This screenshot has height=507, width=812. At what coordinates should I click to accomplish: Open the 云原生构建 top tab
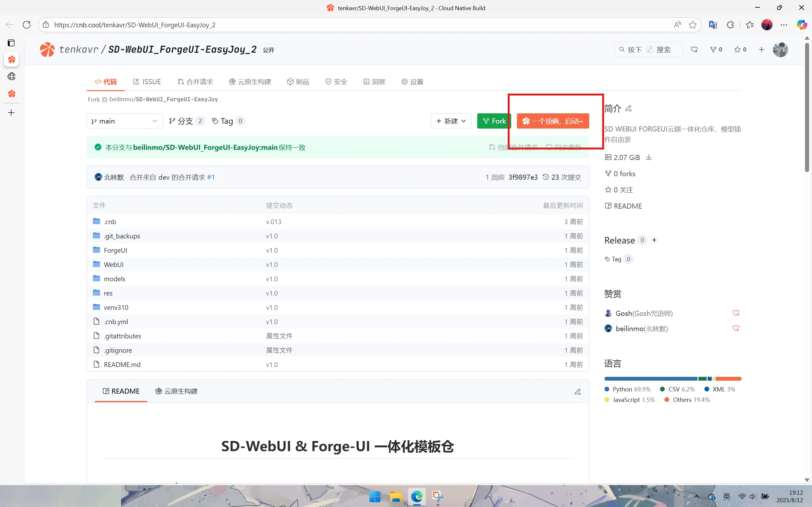point(250,82)
